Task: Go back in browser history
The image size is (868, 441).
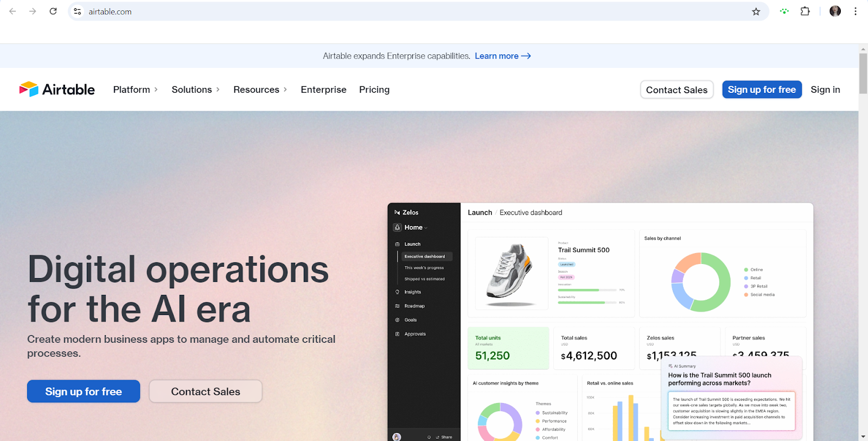Action: [12, 11]
